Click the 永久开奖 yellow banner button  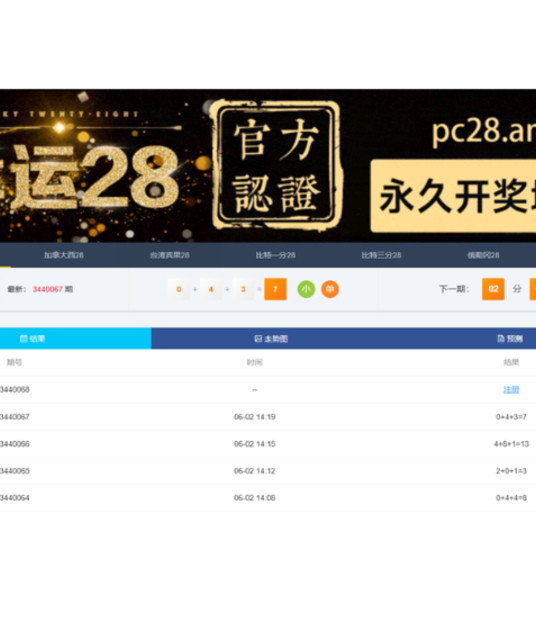pyautogui.click(x=453, y=196)
